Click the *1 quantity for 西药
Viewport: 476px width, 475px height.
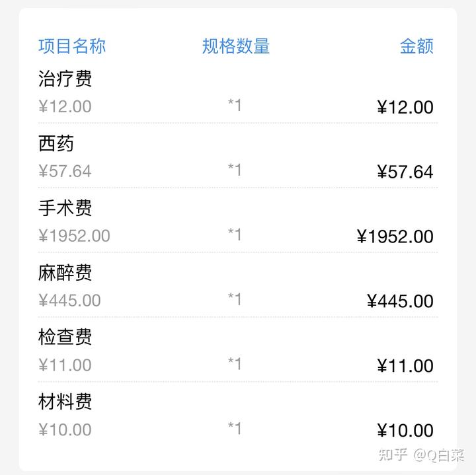pyautogui.click(x=235, y=170)
